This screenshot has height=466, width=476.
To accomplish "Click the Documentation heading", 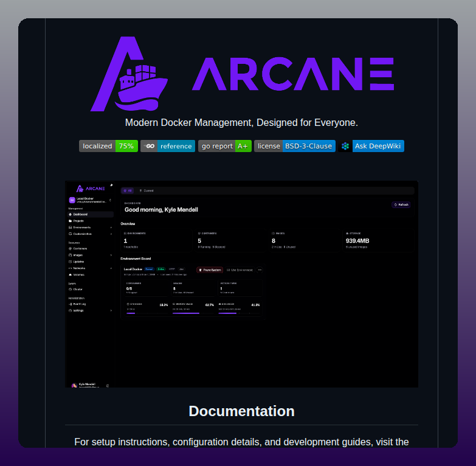I will pos(241,411).
